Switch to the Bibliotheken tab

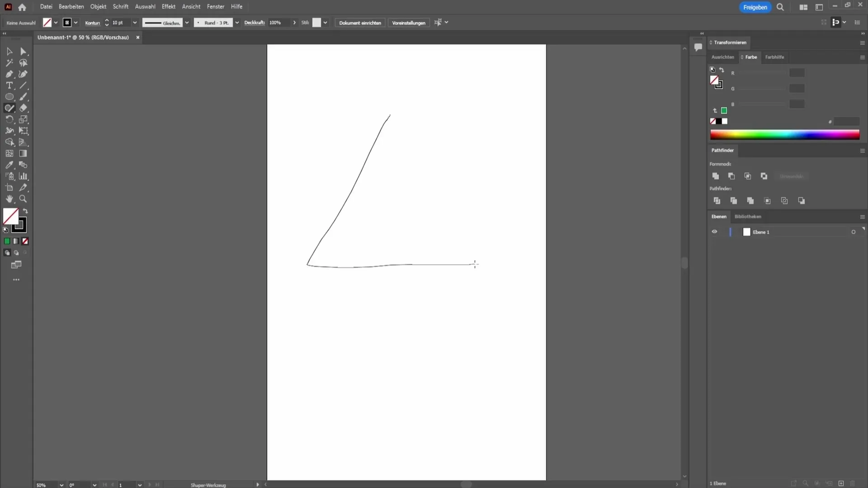(x=747, y=216)
